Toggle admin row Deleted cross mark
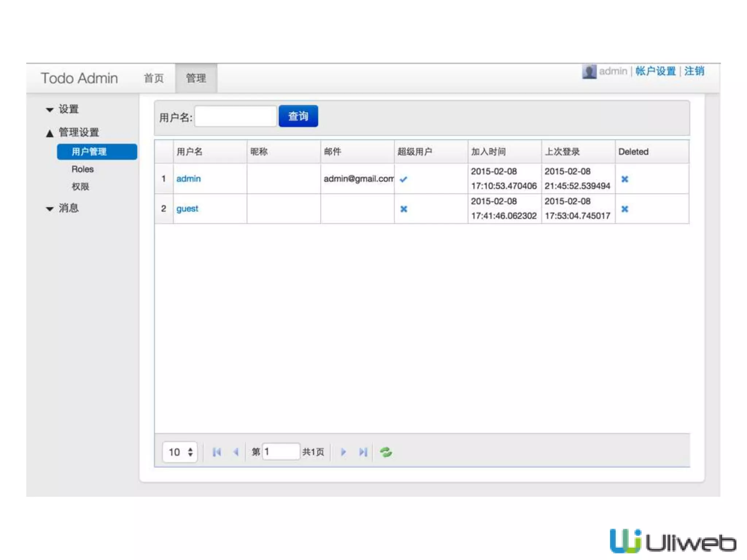Viewport: 747px width, 560px height. (x=625, y=179)
